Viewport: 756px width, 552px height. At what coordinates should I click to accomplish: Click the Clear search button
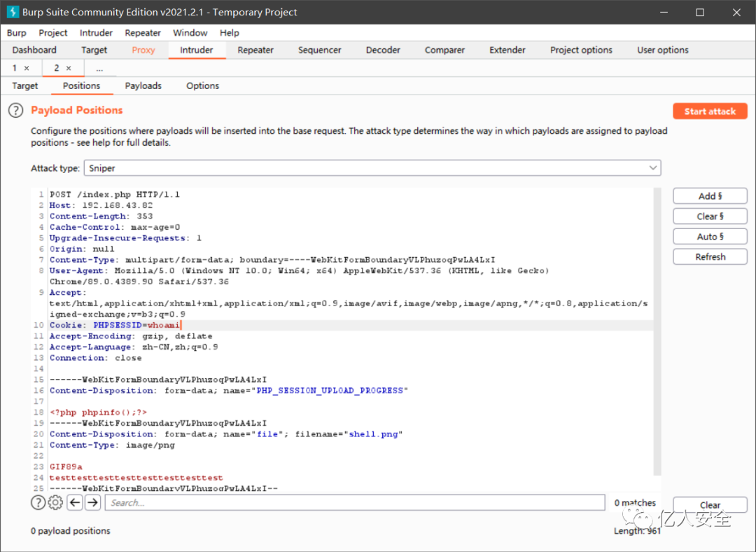click(x=710, y=504)
